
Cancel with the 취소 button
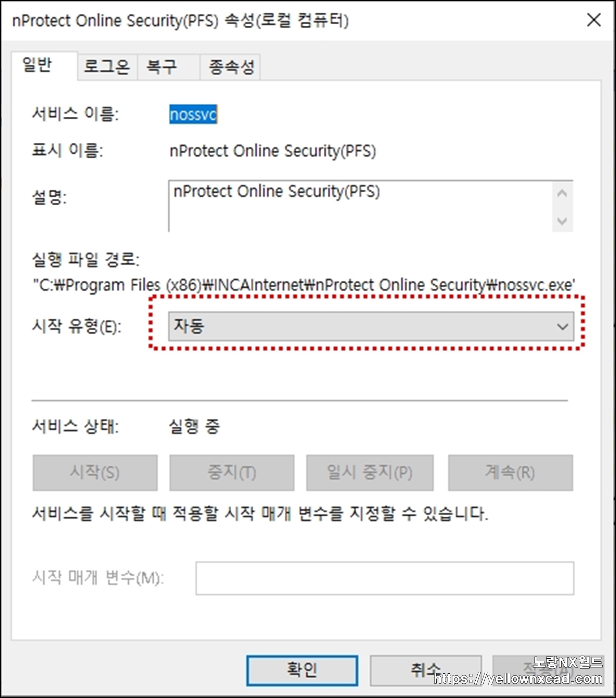pyautogui.click(x=426, y=671)
